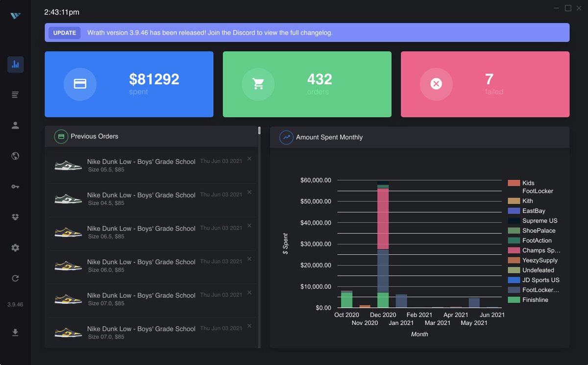The image size is (588, 365).
Task: Remove the Size 06.5 Nike Dunk order
Action: coord(249,225)
